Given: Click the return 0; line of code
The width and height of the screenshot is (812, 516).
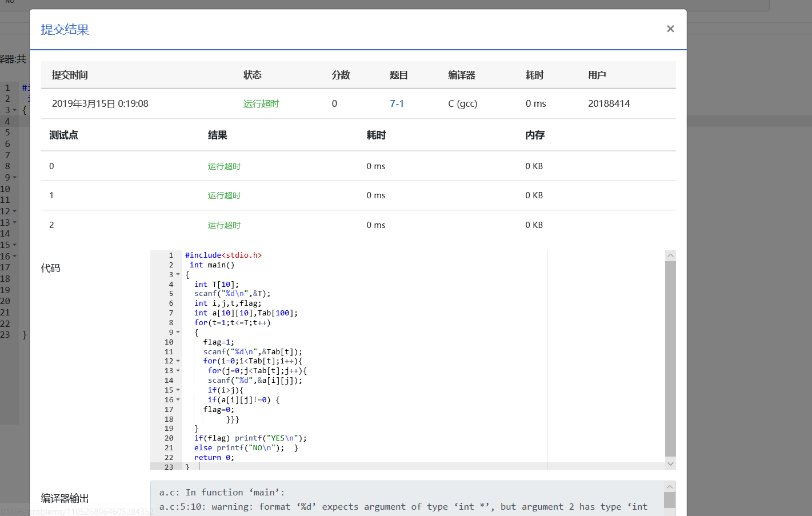Looking at the screenshot, I should (214, 458).
